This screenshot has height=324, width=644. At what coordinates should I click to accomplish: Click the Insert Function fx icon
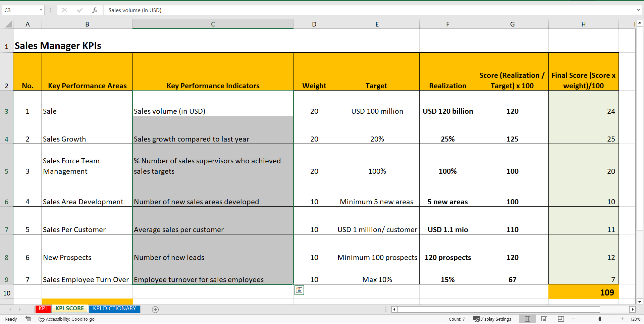click(95, 10)
